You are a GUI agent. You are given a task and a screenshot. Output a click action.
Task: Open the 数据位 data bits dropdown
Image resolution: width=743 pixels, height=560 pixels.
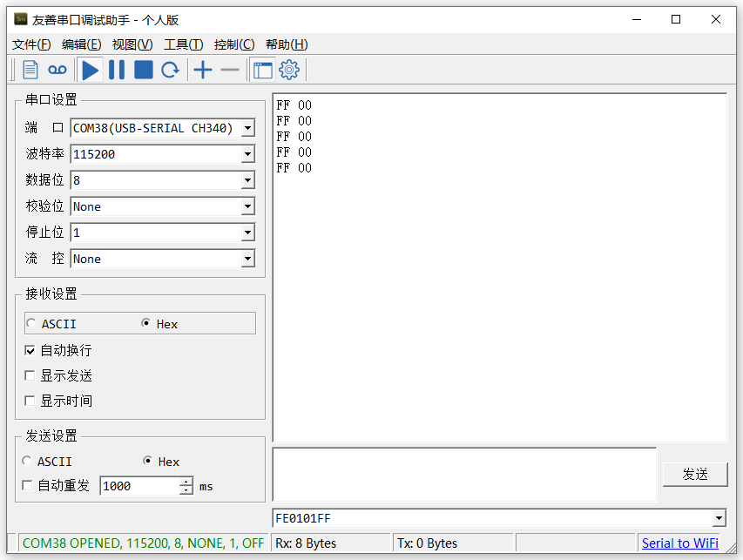(248, 180)
